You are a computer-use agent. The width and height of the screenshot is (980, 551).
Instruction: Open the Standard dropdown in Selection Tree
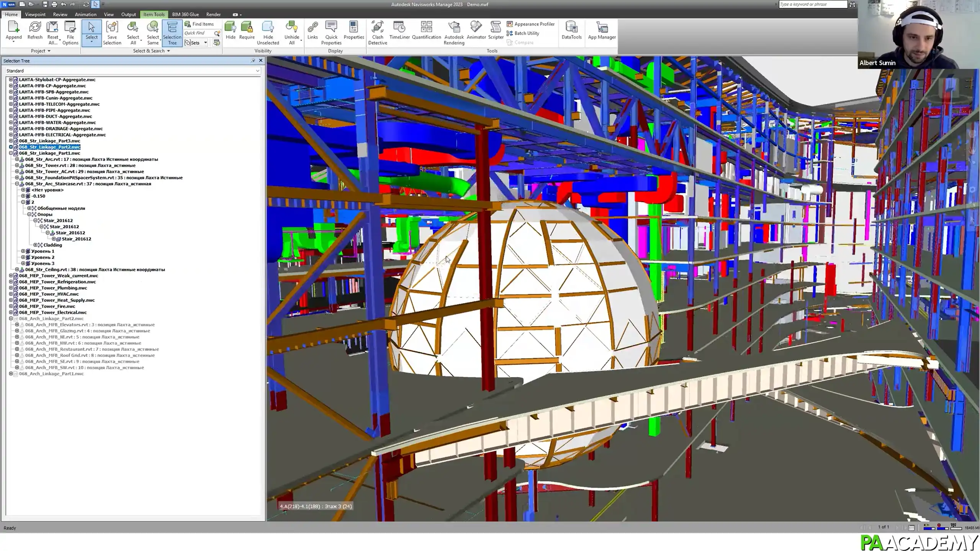(257, 70)
